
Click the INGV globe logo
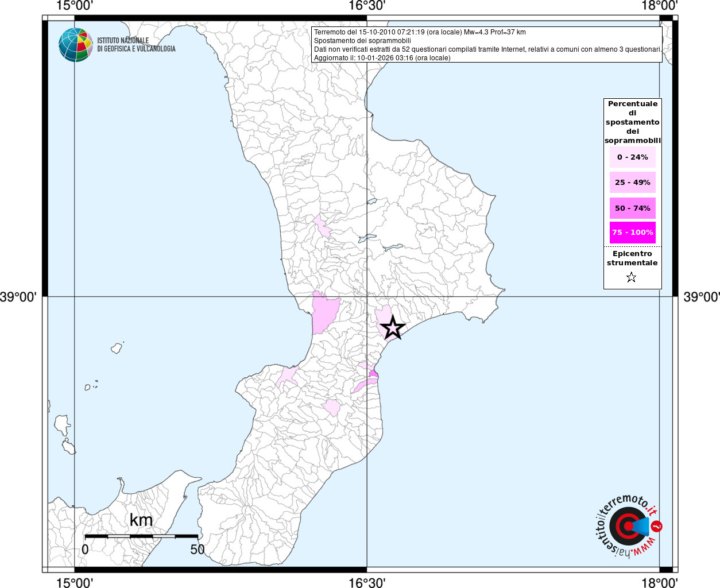76,45
